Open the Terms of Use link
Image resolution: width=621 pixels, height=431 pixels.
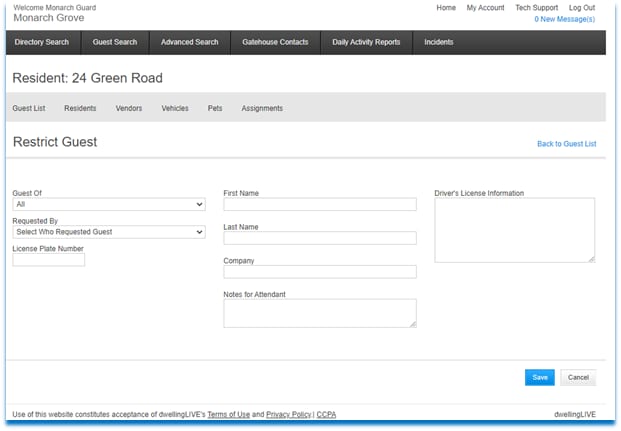pos(229,414)
